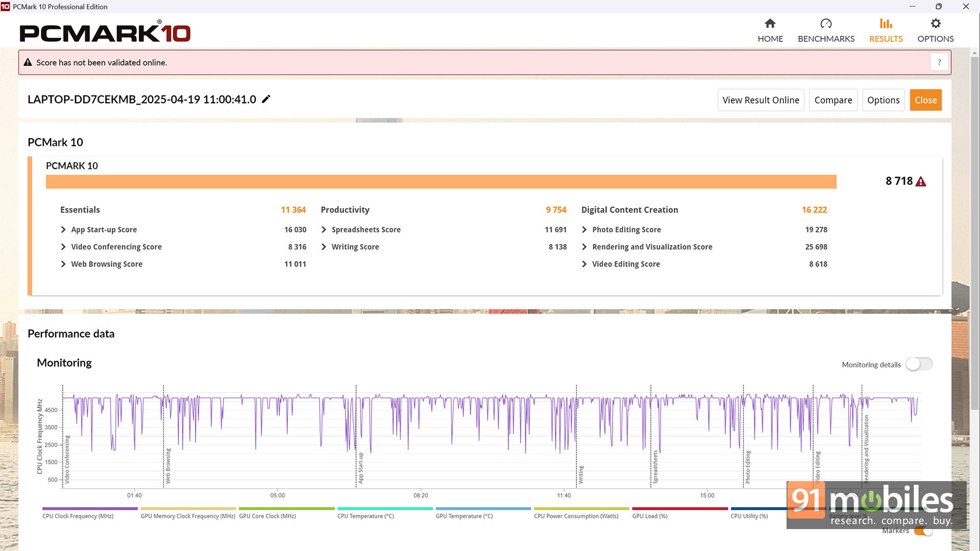980x551 pixels.
Task: Click the Writing marker on chart
Action: [x=580, y=474]
